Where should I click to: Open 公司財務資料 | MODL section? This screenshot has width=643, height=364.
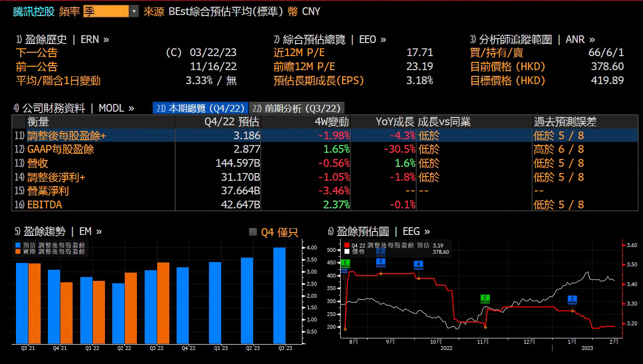(74, 108)
